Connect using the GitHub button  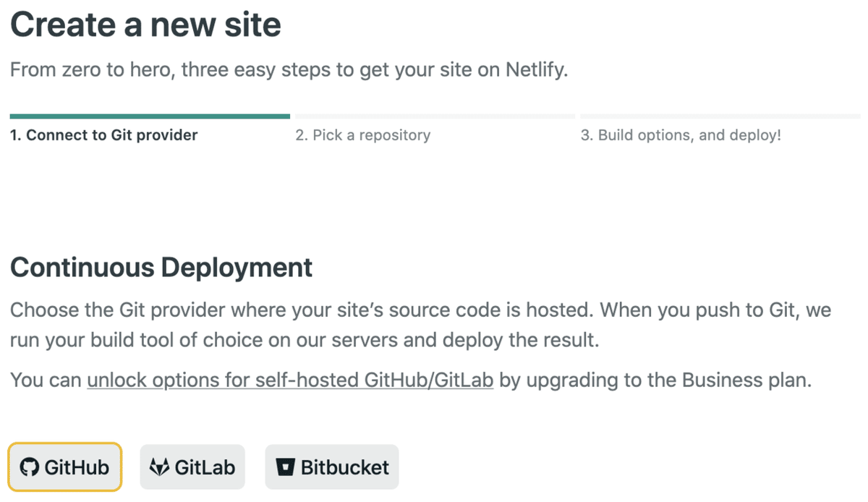click(65, 467)
